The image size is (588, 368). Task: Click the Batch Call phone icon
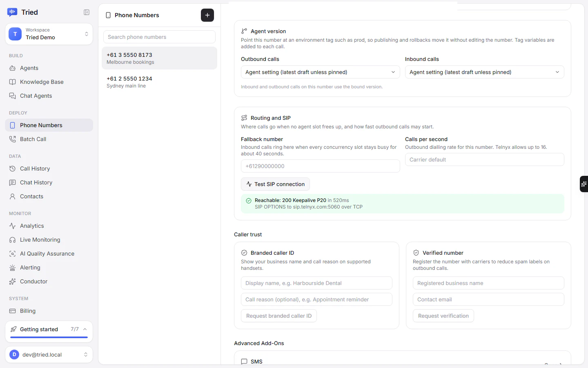13,139
